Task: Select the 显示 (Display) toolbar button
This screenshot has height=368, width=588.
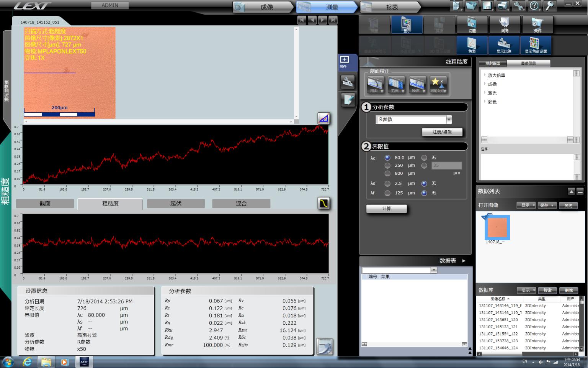Action: pyautogui.click(x=407, y=25)
